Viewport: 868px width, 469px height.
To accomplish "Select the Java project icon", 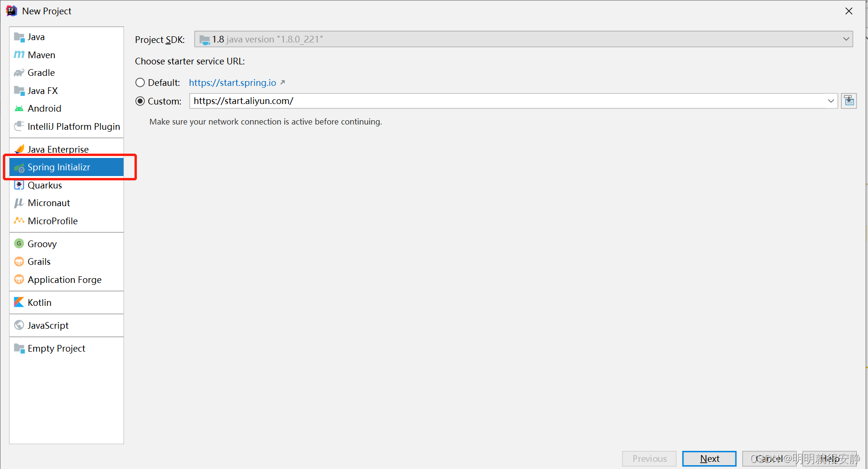I will pyautogui.click(x=19, y=37).
